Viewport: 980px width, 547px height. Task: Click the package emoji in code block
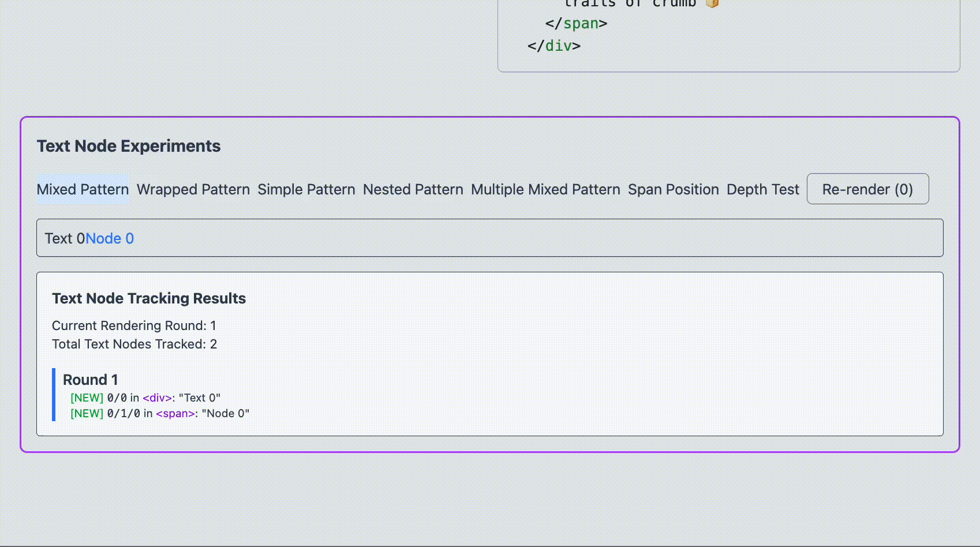(712, 3)
